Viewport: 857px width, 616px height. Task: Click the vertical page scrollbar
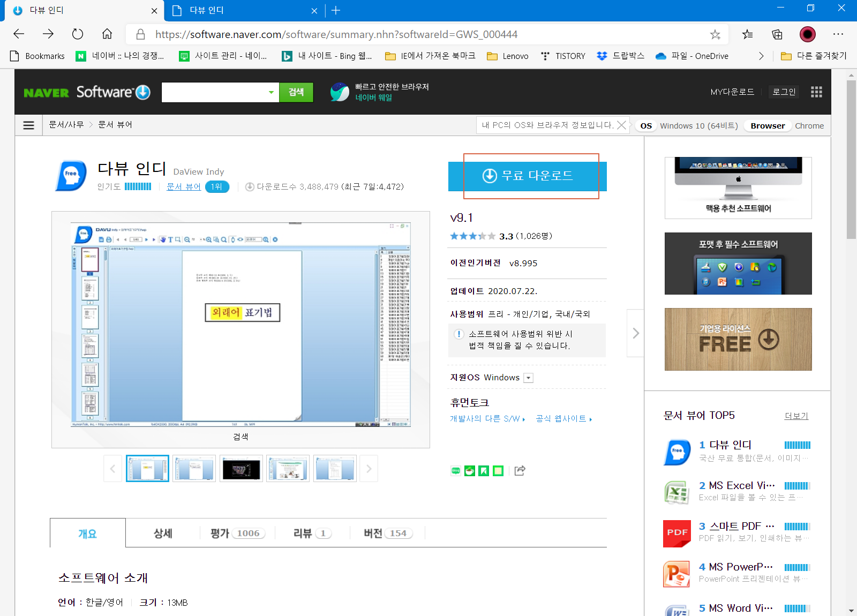click(x=851, y=159)
